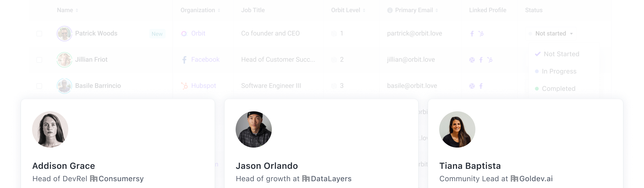This screenshot has width=644, height=188.
Task: Choose 'In Progress' from the status menu
Action: click(559, 71)
